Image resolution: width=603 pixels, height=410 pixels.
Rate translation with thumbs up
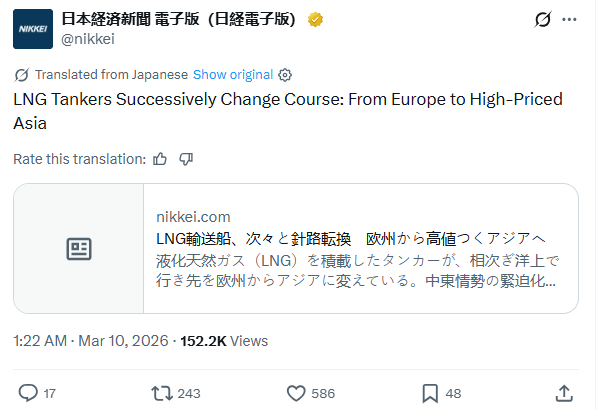pos(160,158)
